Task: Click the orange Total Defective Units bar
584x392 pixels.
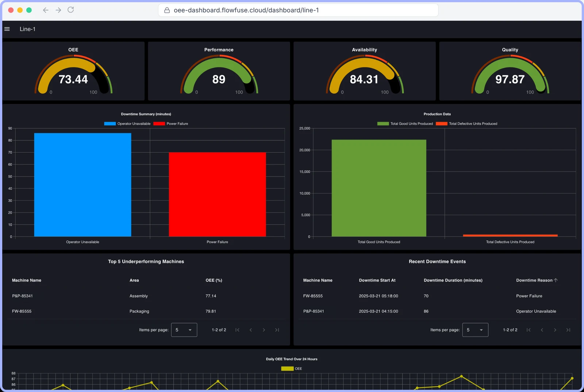Action: coord(510,236)
